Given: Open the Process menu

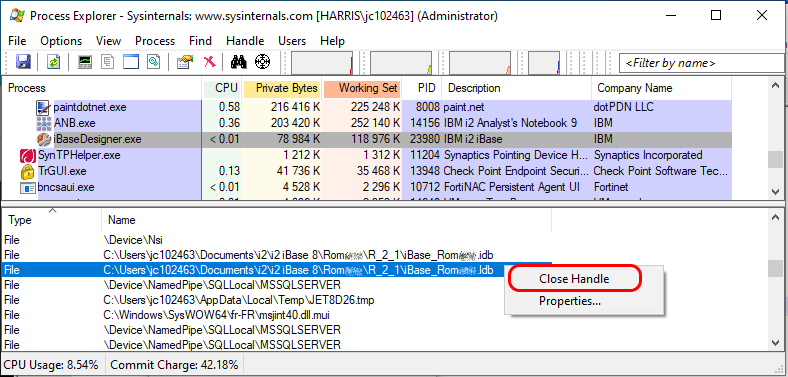Looking at the screenshot, I should (155, 41).
